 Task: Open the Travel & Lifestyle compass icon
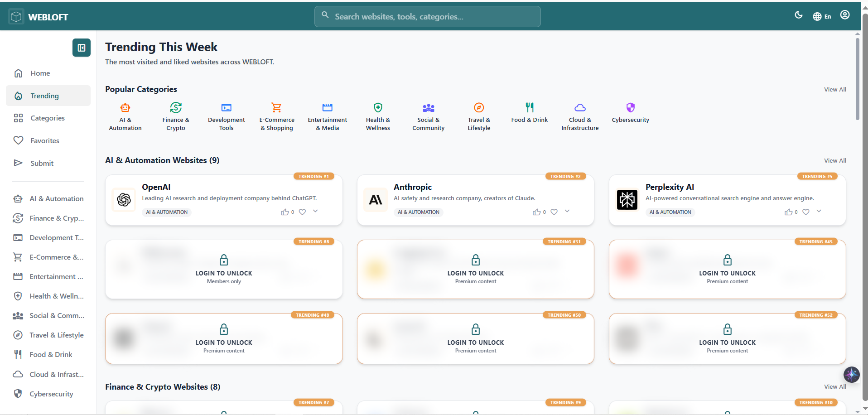click(x=479, y=108)
